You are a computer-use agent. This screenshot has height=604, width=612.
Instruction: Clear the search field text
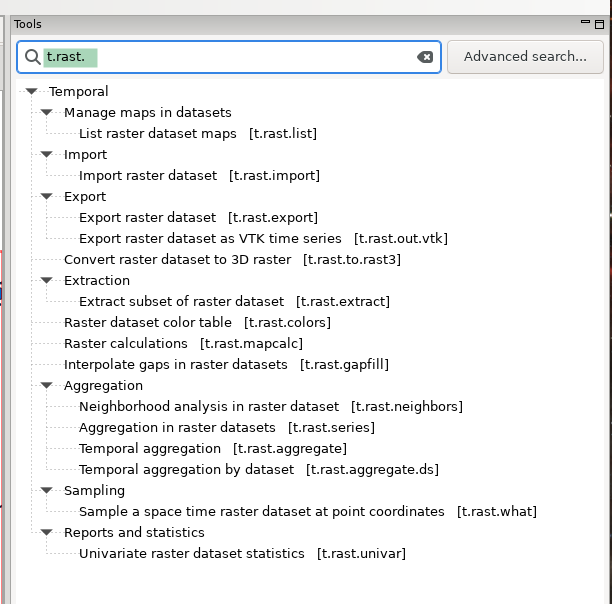pos(425,57)
